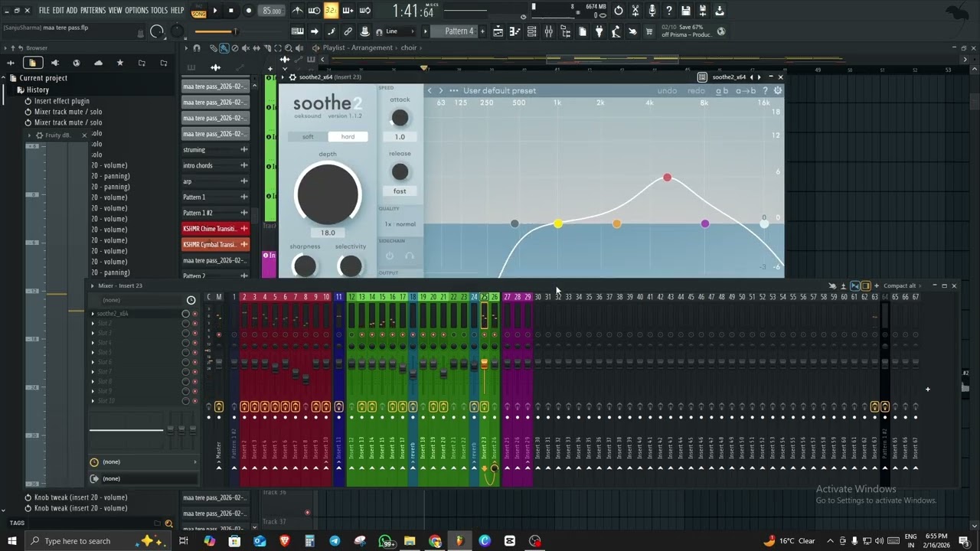Open Fruity dB plugin options arrow
This screenshot has width=980, height=551.
click(30, 135)
